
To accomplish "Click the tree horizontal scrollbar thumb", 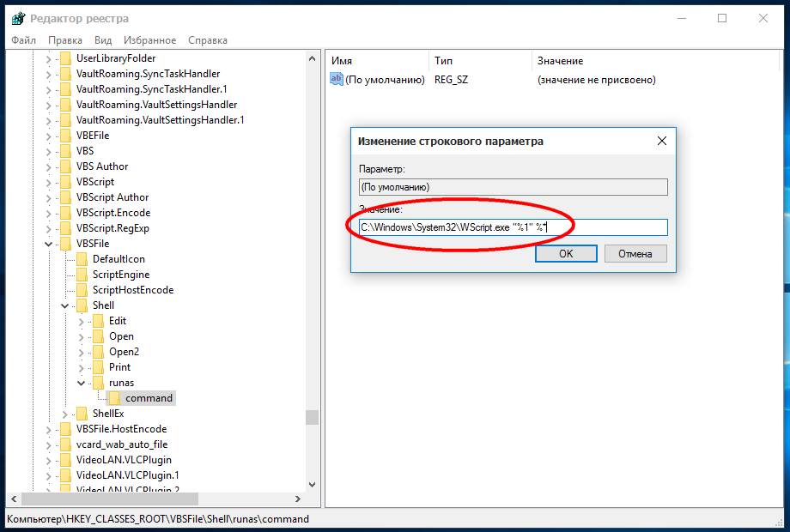I will point(110,499).
